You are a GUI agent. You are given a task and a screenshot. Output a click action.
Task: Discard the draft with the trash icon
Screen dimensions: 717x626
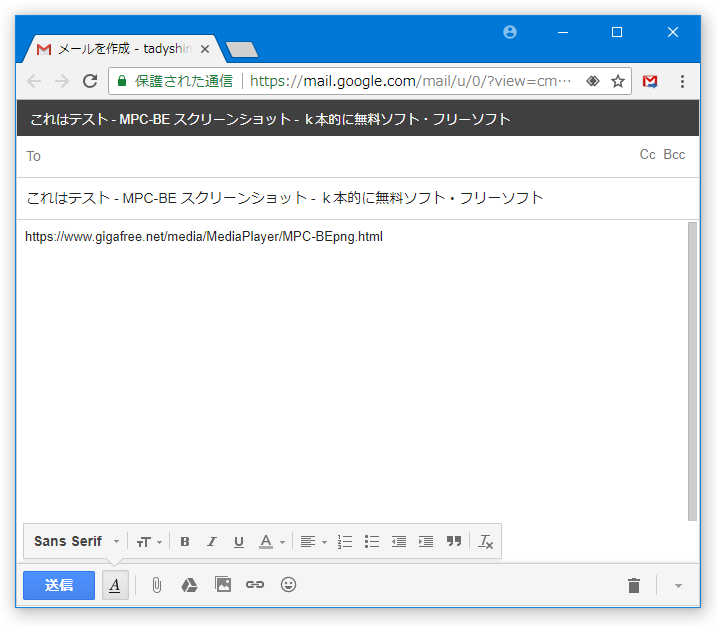point(634,585)
